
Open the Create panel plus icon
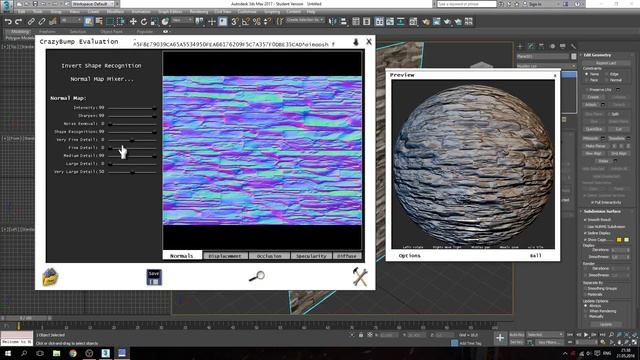click(520, 46)
